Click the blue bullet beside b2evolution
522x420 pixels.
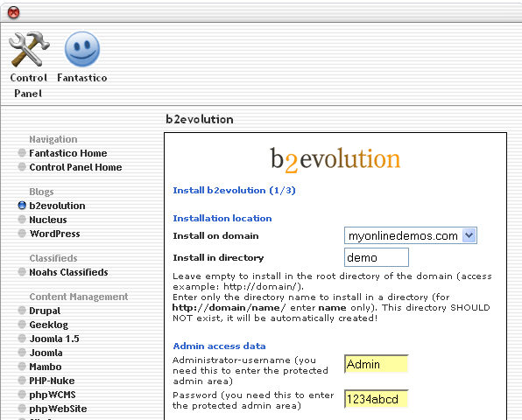[x=22, y=206]
